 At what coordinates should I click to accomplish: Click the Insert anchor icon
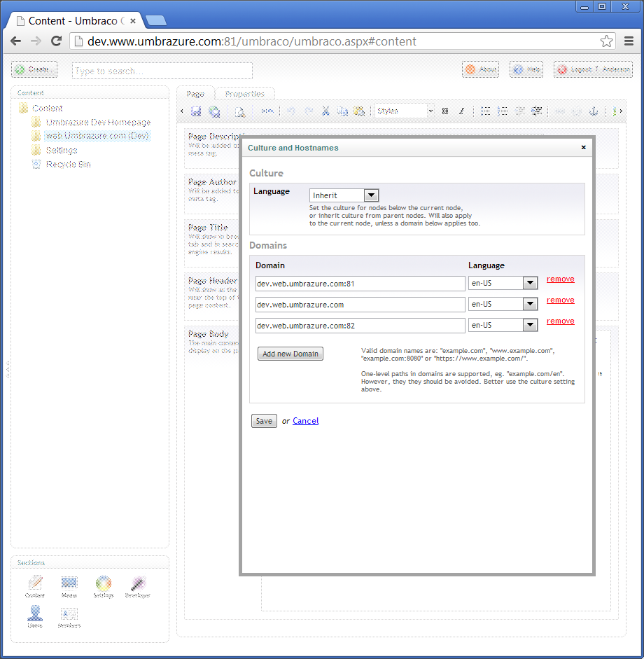pos(591,111)
